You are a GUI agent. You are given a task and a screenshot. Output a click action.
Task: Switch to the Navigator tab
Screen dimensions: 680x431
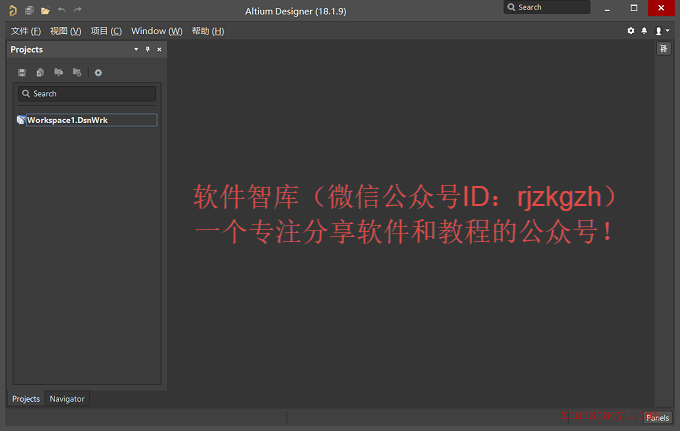click(67, 399)
